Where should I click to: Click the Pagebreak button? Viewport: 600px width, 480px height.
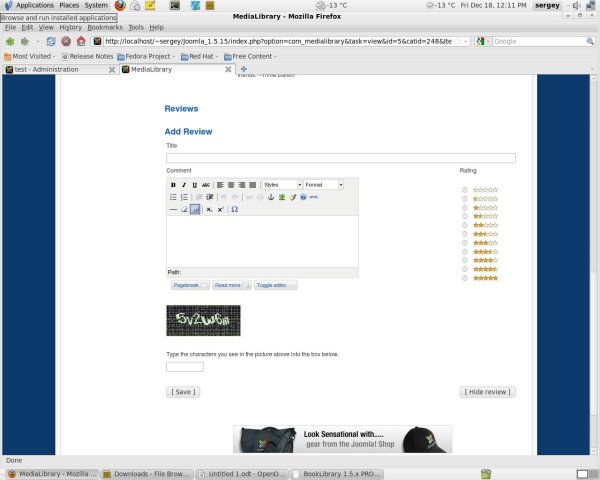click(190, 285)
